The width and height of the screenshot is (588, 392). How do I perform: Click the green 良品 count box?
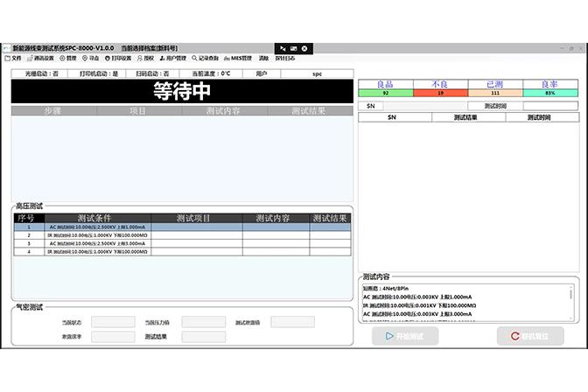[x=385, y=92]
